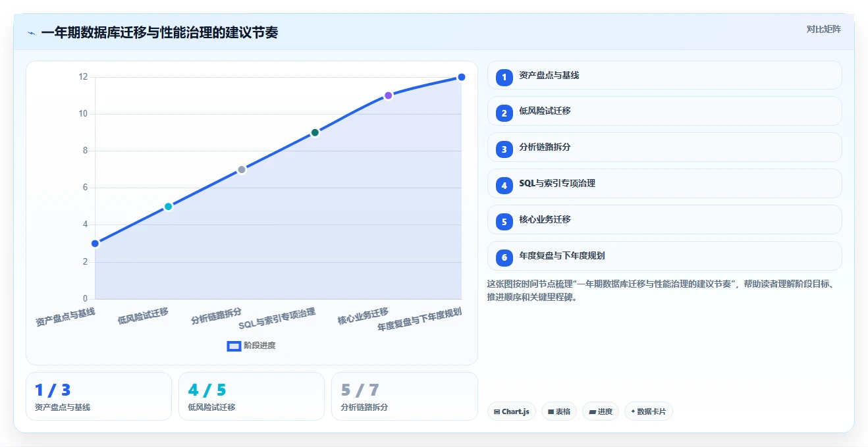Select step number 3 badge 分析链路拆分
868x447 pixels.
504,149
